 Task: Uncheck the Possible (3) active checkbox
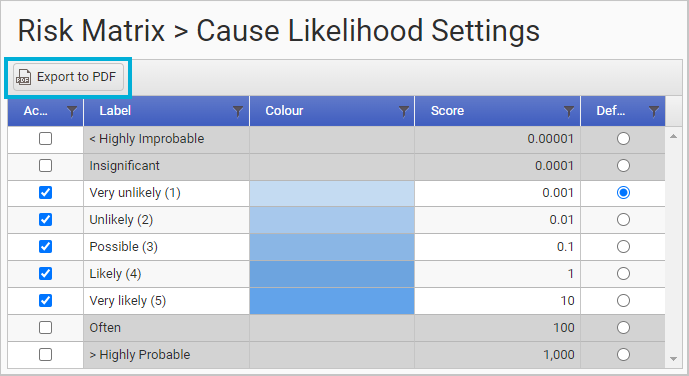pyautogui.click(x=45, y=246)
